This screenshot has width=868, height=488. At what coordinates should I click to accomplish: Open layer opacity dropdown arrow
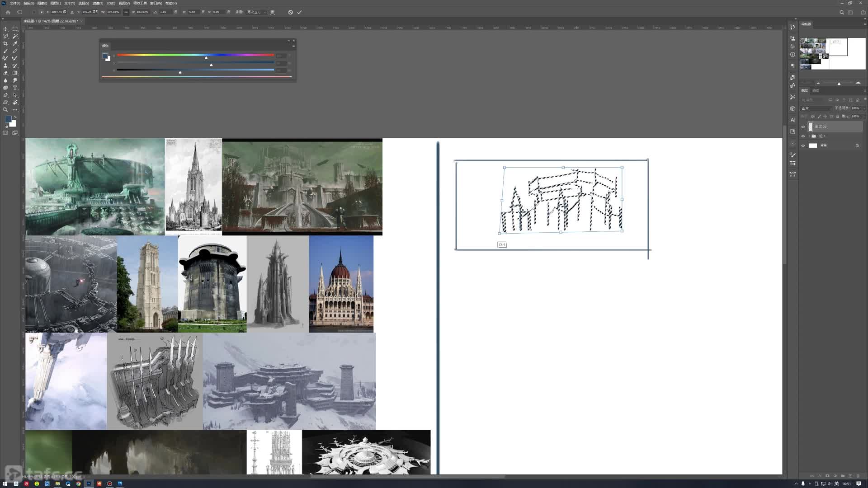(x=864, y=108)
